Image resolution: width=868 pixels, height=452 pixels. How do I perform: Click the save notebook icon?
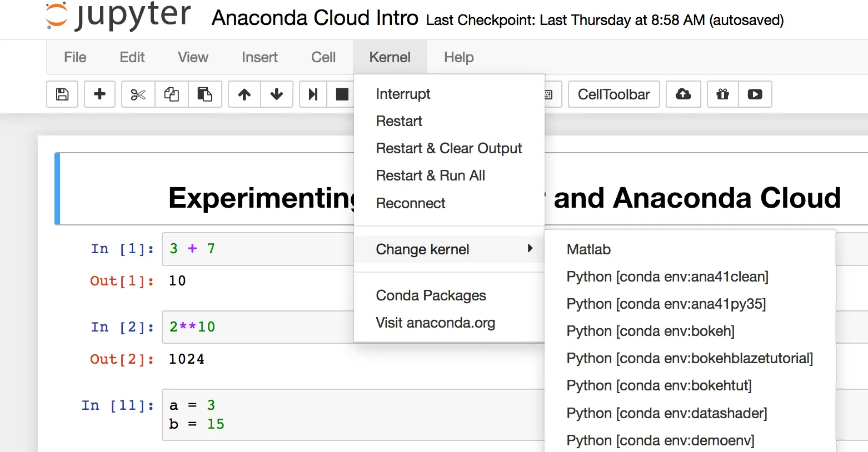click(62, 94)
